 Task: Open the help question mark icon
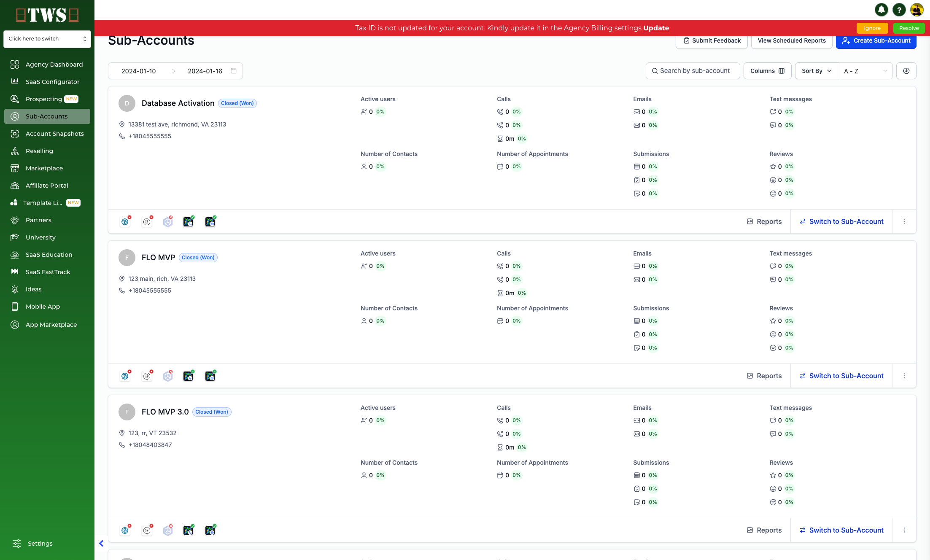899,10
